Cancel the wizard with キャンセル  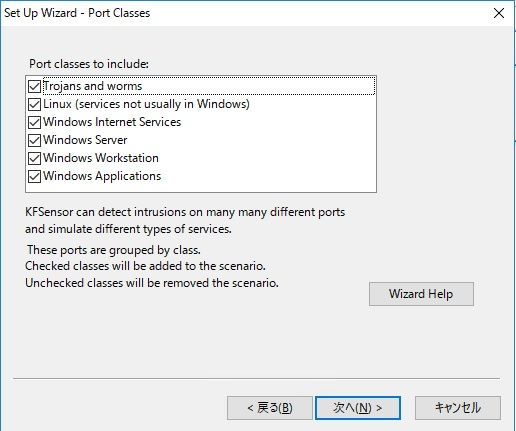(x=458, y=408)
